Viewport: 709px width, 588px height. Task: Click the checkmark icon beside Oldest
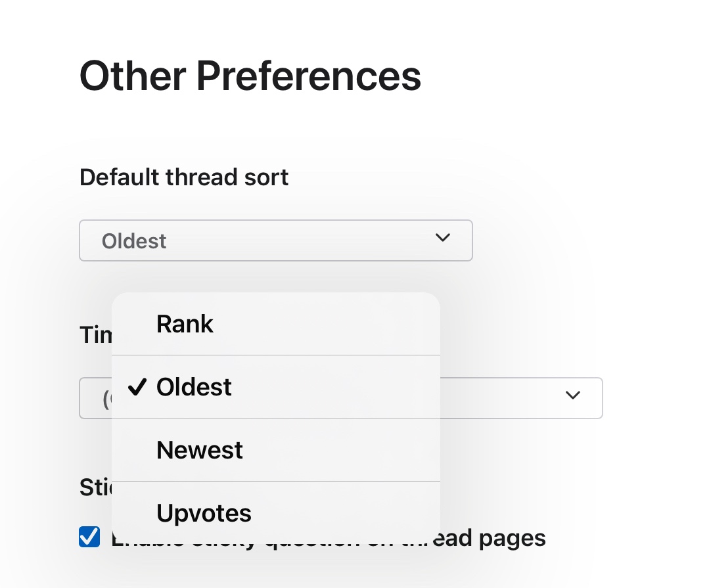(137, 387)
